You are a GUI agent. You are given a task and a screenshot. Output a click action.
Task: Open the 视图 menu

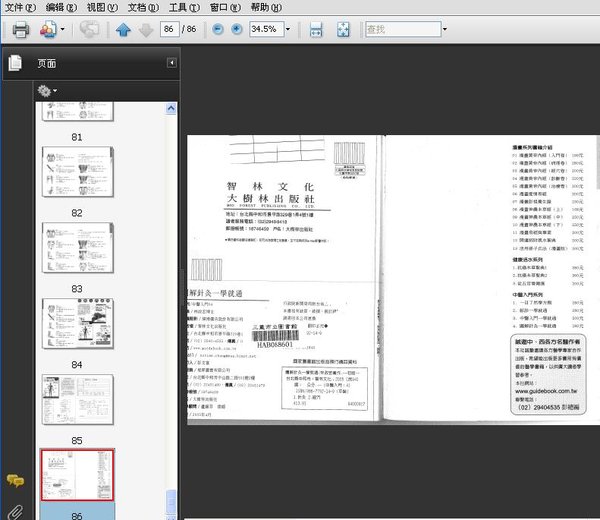pyautogui.click(x=101, y=7)
